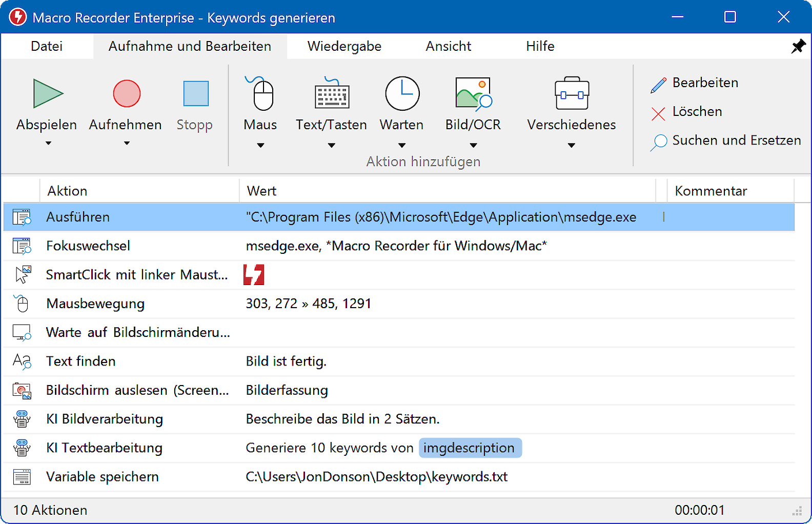Click the green Abspielen play icon
The height and width of the screenshot is (524, 812).
click(48, 94)
